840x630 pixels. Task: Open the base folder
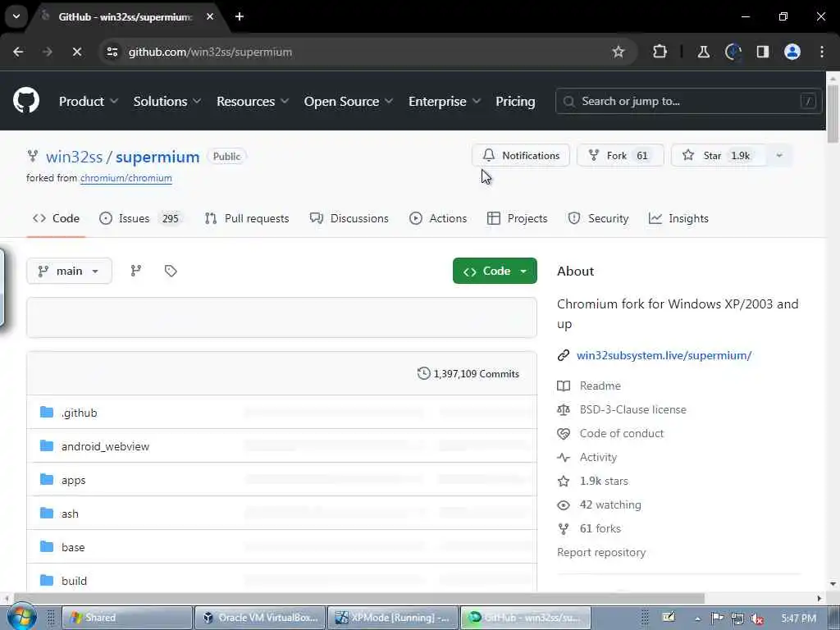click(73, 547)
